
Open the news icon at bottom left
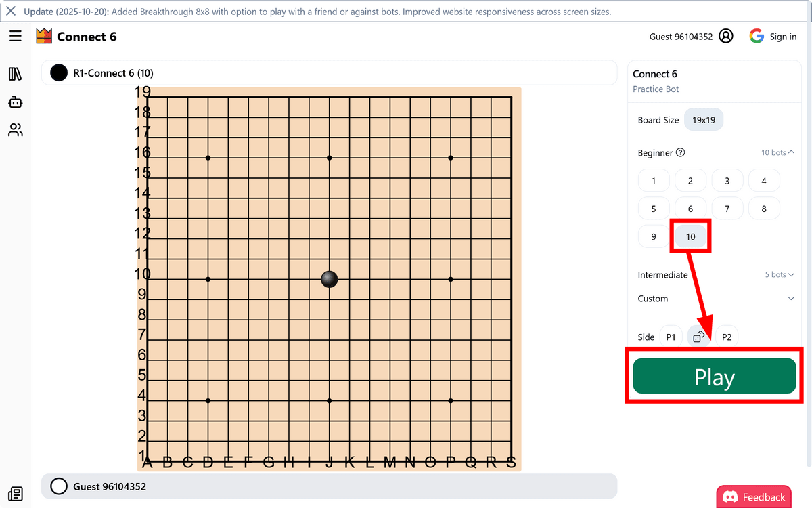16,494
